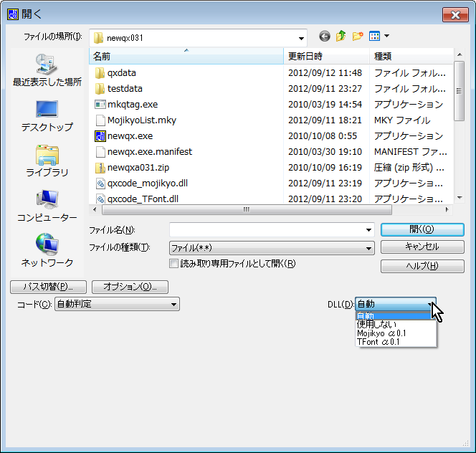Click the dialog title bar app icon

(13, 14)
